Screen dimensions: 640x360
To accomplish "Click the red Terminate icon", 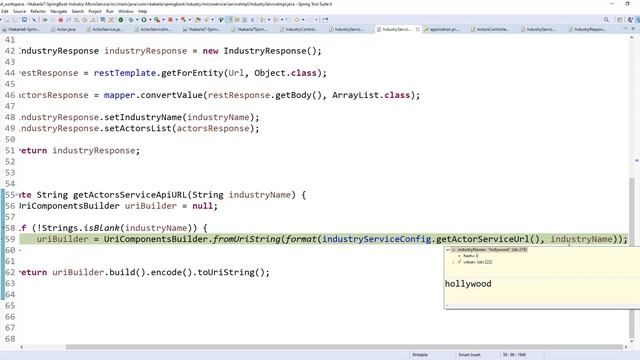I will tap(60, 20).
